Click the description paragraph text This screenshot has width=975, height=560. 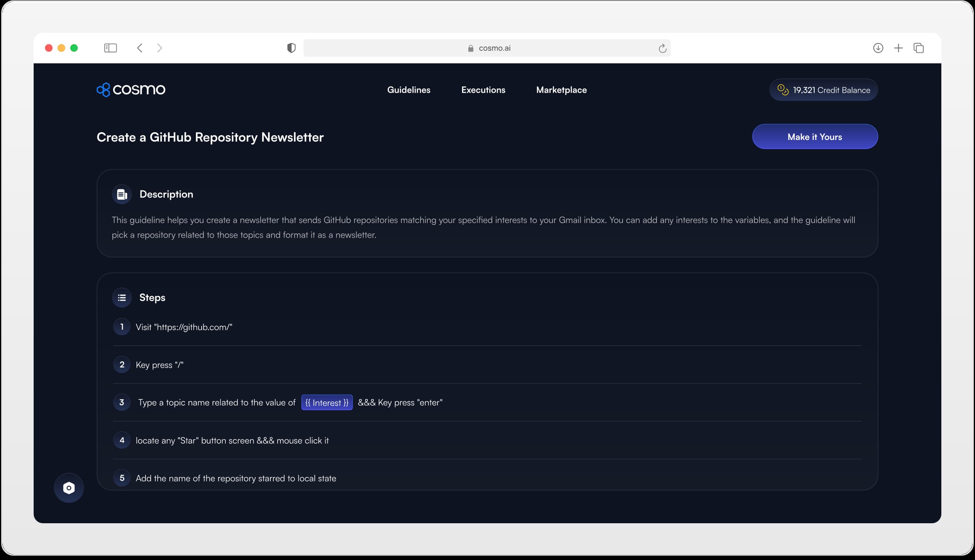click(484, 227)
